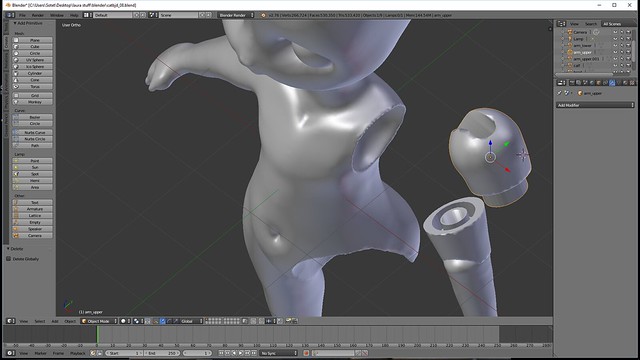Add a Monkey mesh primitive

pyautogui.click(x=32, y=102)
